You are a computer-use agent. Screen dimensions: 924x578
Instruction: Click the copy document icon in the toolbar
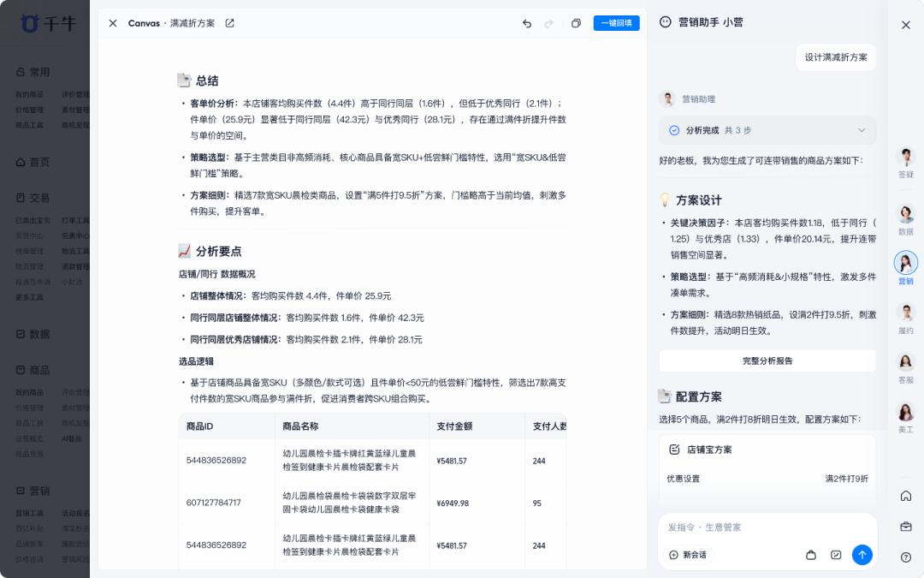pos(576,23)
